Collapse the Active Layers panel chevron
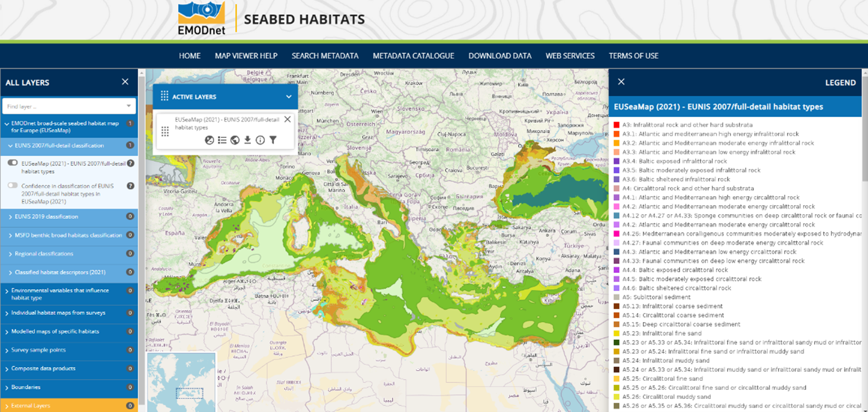Viewport: 868px width, 412px height. pyautogui.click(x=289, y=97)
